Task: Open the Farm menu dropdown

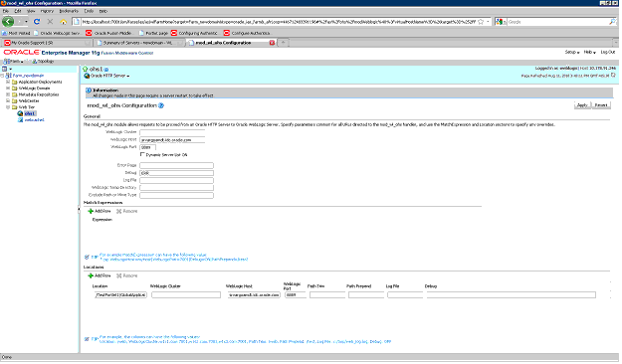Action: [x=13, y=62]
